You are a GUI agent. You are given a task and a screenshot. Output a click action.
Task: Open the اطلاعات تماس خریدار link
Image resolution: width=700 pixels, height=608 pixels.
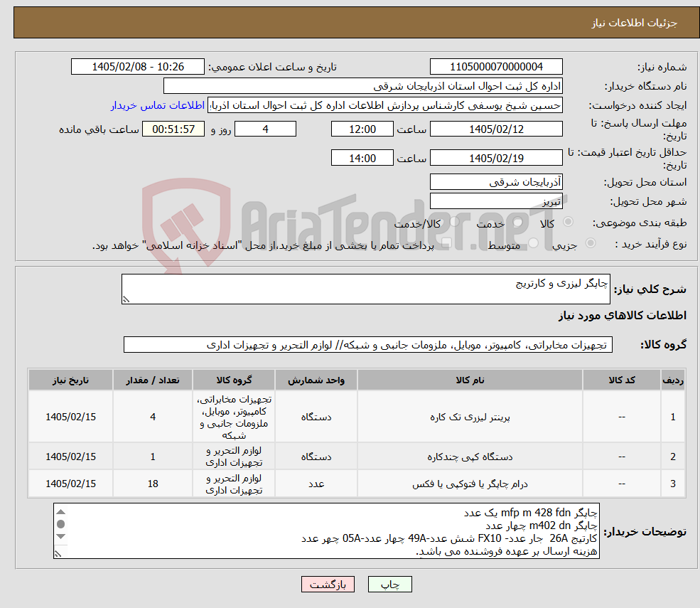[x=158, y=105]
